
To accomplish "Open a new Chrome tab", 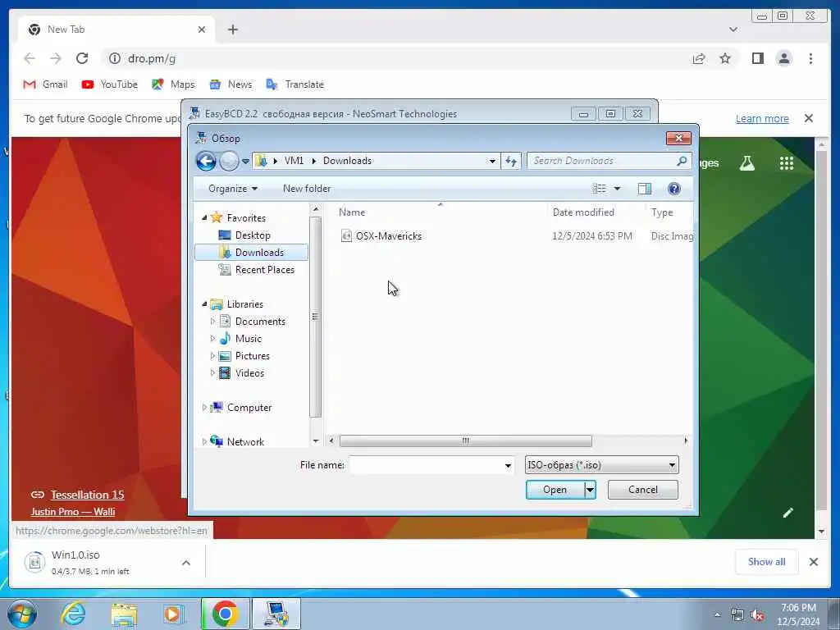I will 232,30.
